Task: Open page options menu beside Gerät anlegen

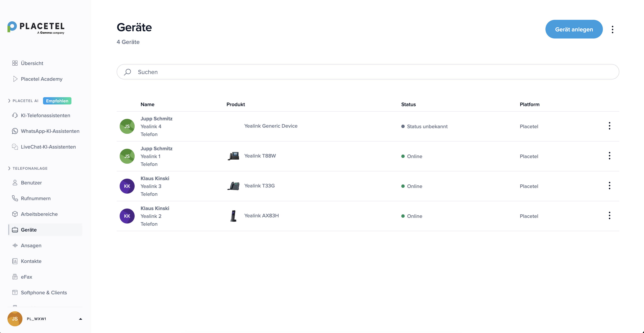Action: [613, 30]
